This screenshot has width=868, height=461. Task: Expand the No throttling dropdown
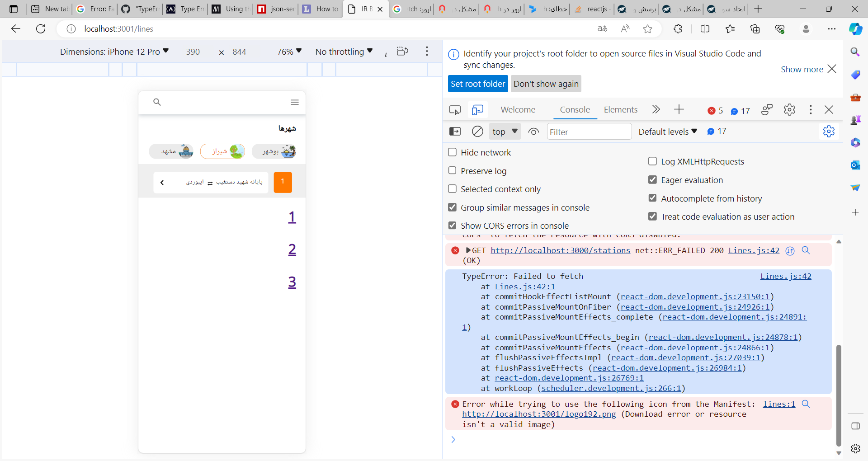(x=344, y=52)
